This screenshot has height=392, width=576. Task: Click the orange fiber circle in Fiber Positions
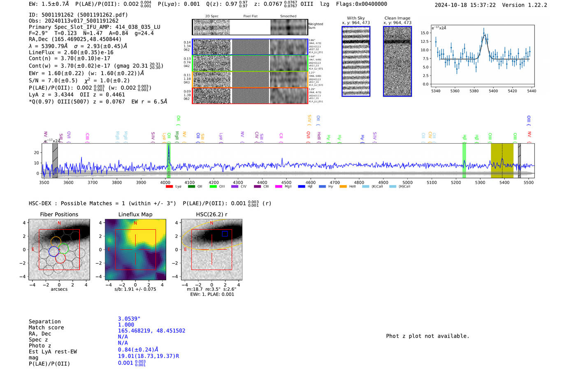(x=56, y=242)
